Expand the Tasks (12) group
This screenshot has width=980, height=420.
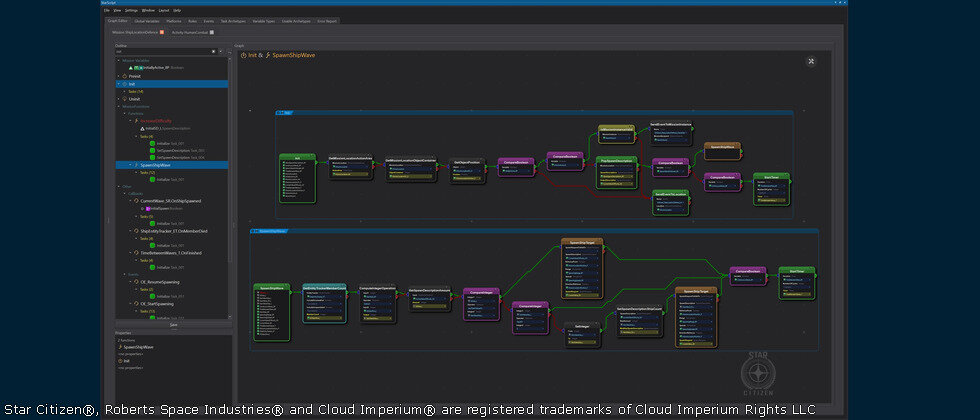(x=136, y=172)
